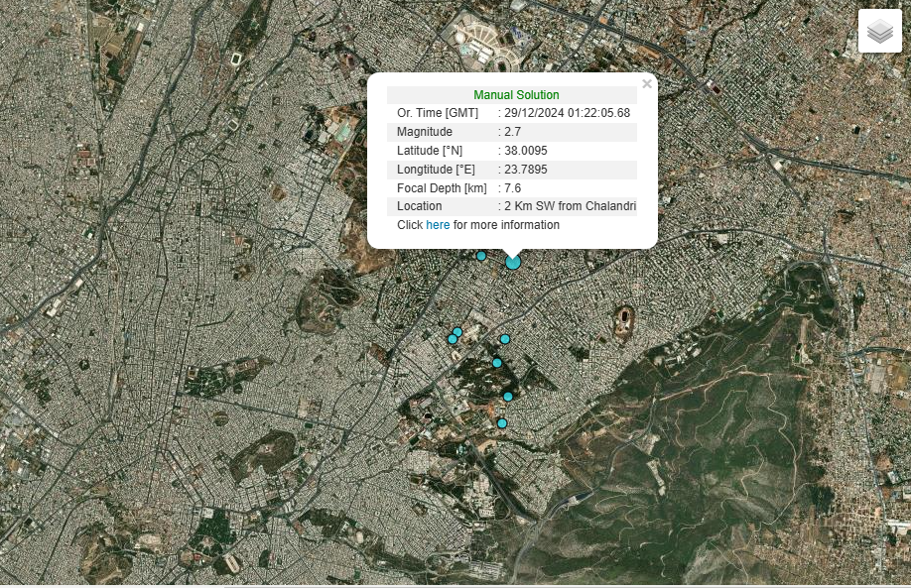Open the map layers control
911x588 pixels.
coord(879,32)
